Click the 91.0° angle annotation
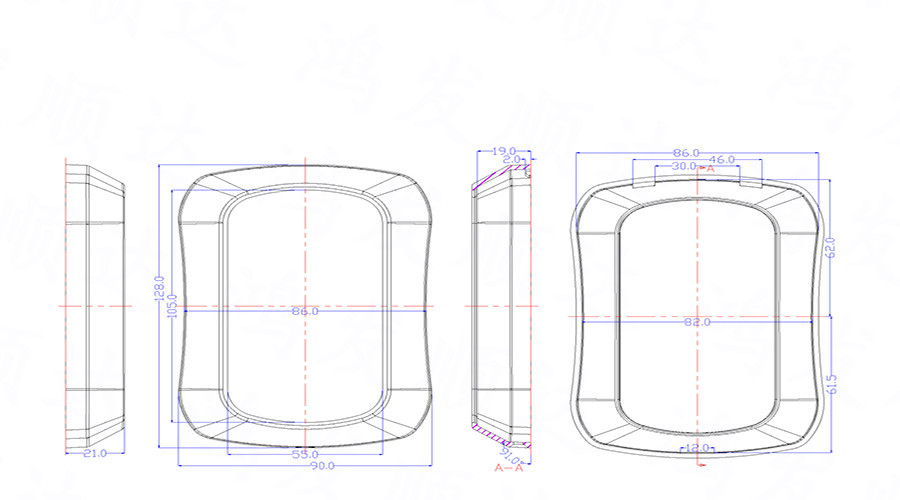 [x=518, y=459]
